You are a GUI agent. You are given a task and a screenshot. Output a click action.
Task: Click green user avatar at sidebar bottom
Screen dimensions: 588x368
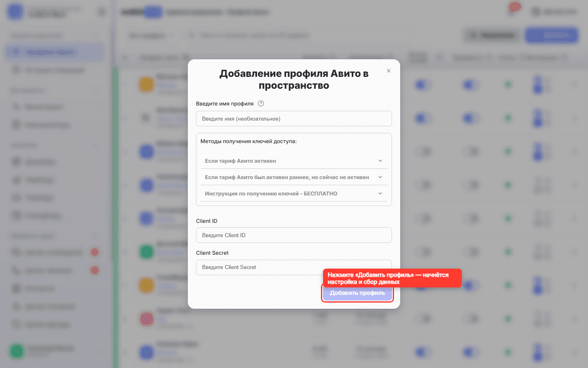[17, 351]
